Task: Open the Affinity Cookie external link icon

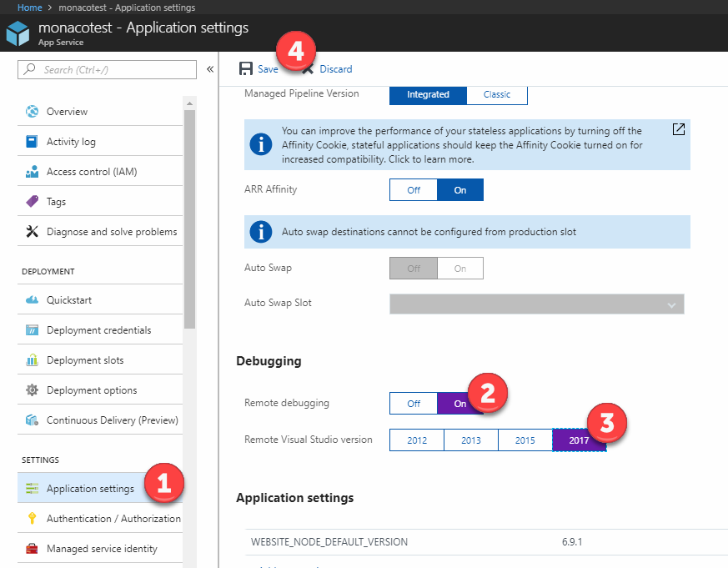Action: coord(678,129)
